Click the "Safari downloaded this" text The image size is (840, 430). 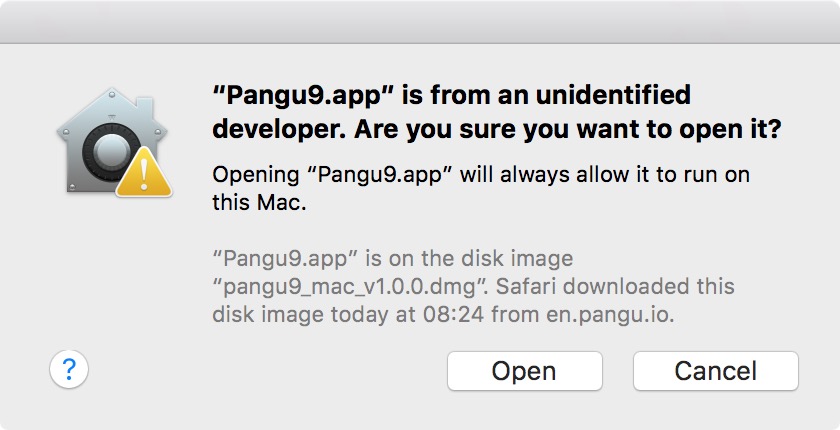tap(615, 286)
